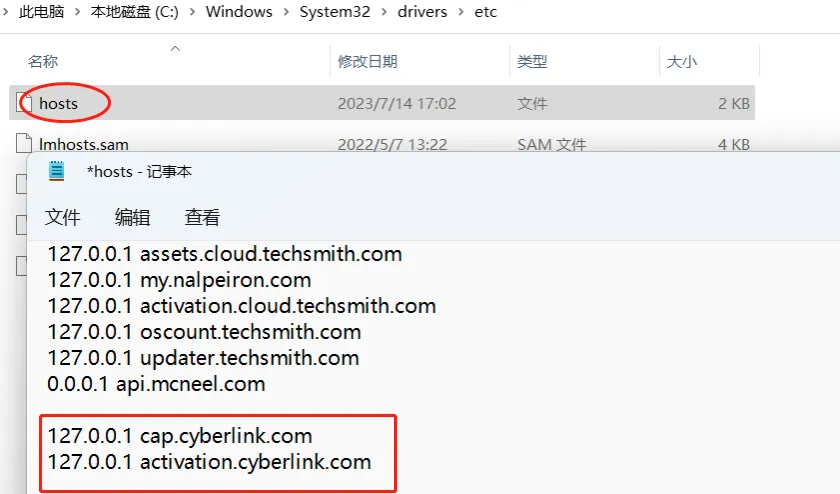Expand chevron after drivers in breadcrumb
Viewport: 840px width, 494px height.
(x=461, y=12)
